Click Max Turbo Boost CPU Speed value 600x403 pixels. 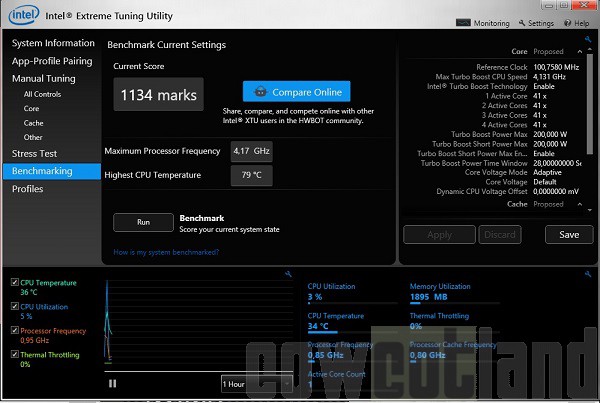point(549,77)
